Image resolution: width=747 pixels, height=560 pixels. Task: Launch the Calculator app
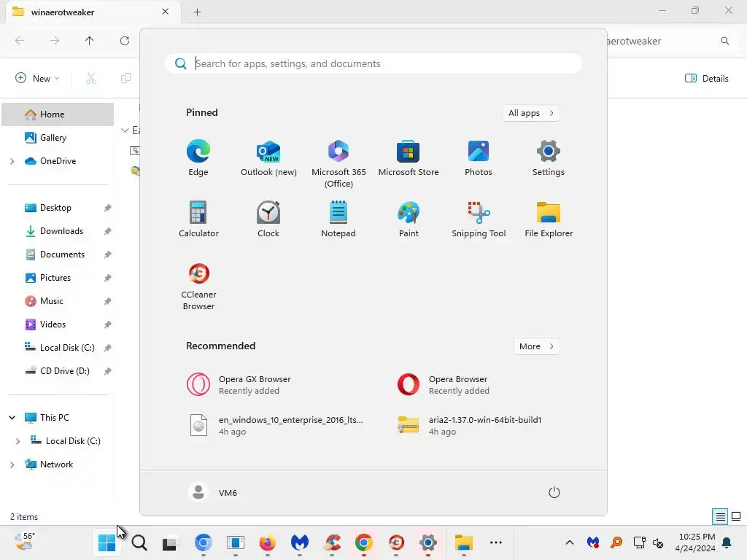(x=198, y=219)
